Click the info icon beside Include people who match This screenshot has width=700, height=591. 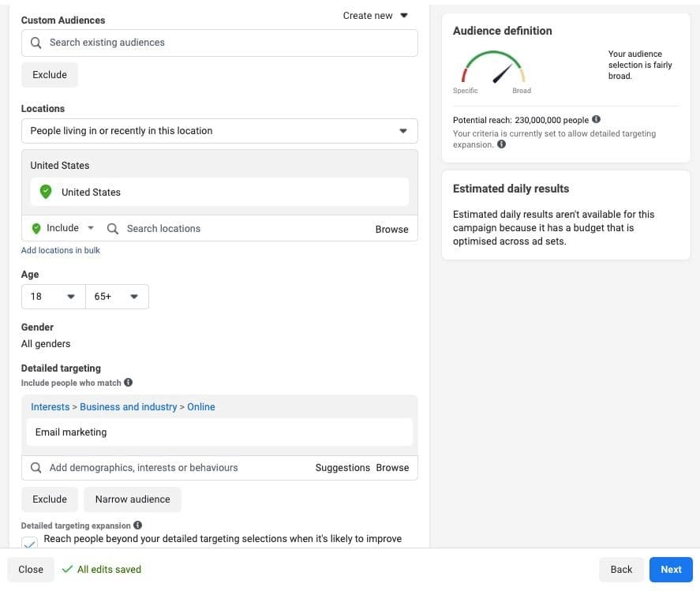click(x=129, y=383)
